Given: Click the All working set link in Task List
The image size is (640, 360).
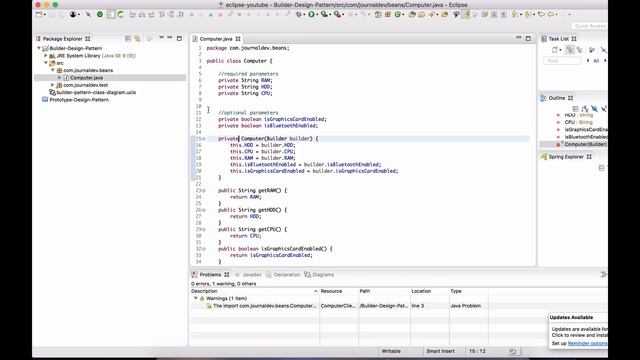Looking at the screenshot, I should coord(596,61).
